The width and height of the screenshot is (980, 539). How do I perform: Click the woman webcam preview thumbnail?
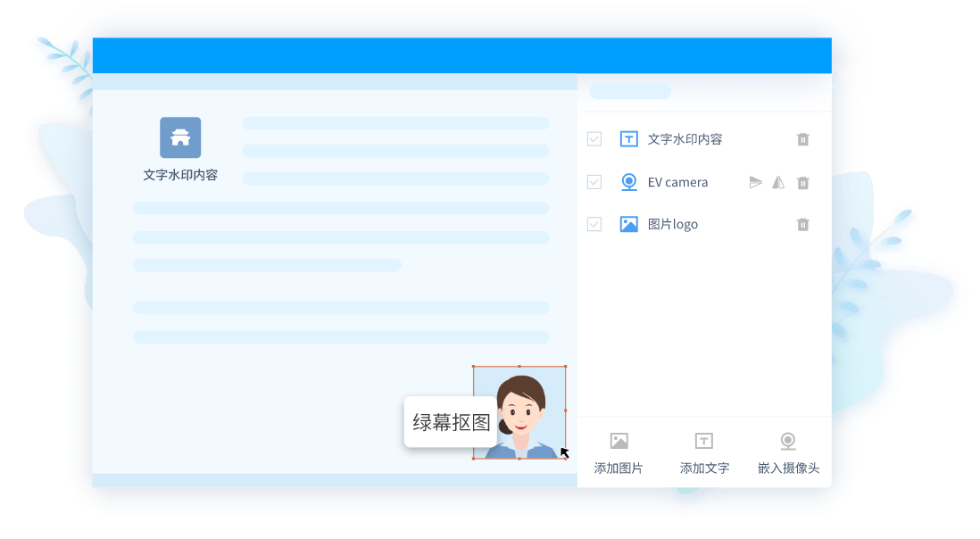pyautogui.click(x=520, y=412)
